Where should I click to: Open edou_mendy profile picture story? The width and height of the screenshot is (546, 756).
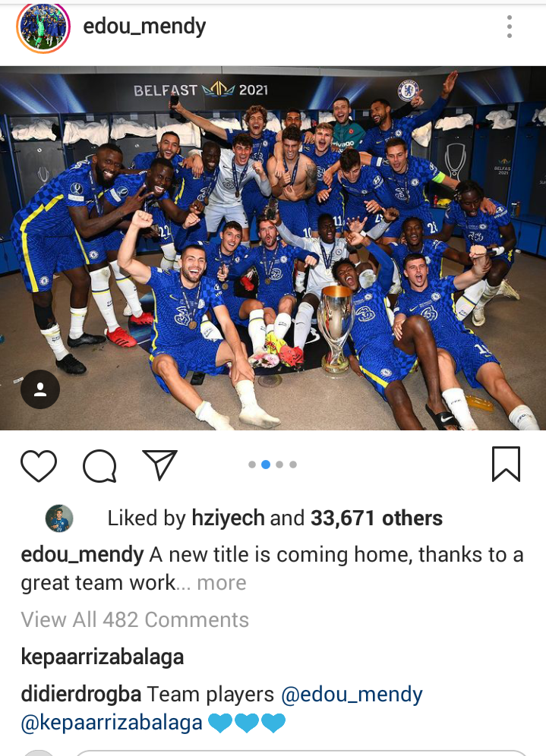[x=43, y=27]
